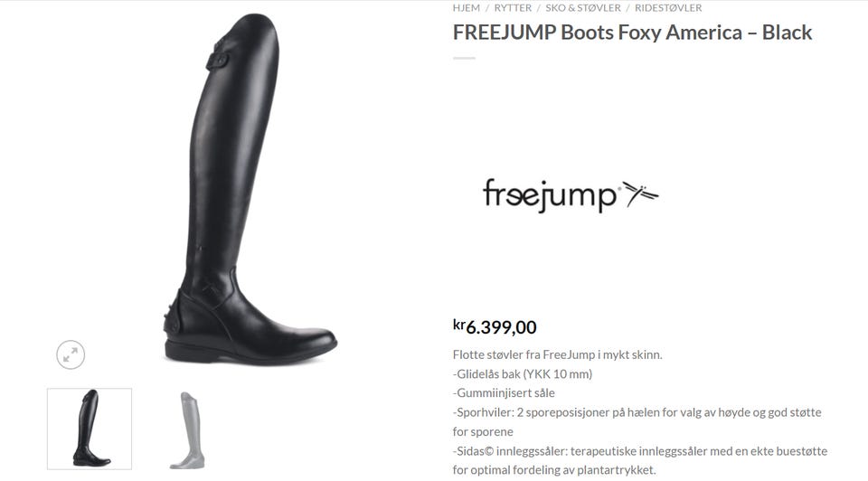The height and width of the screenshot is (481, 868).
Task: Click the kr6.399,00 price
Action: (x=495, y=326)
